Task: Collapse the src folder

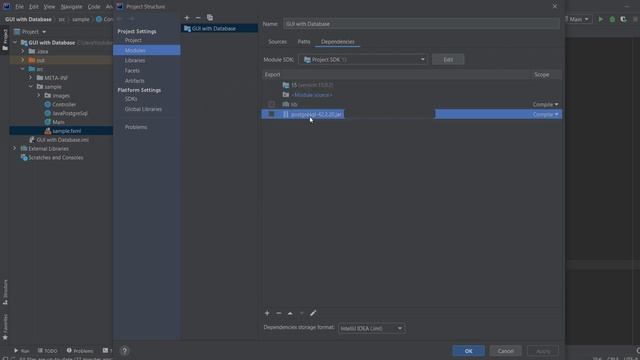Action: 23,69
